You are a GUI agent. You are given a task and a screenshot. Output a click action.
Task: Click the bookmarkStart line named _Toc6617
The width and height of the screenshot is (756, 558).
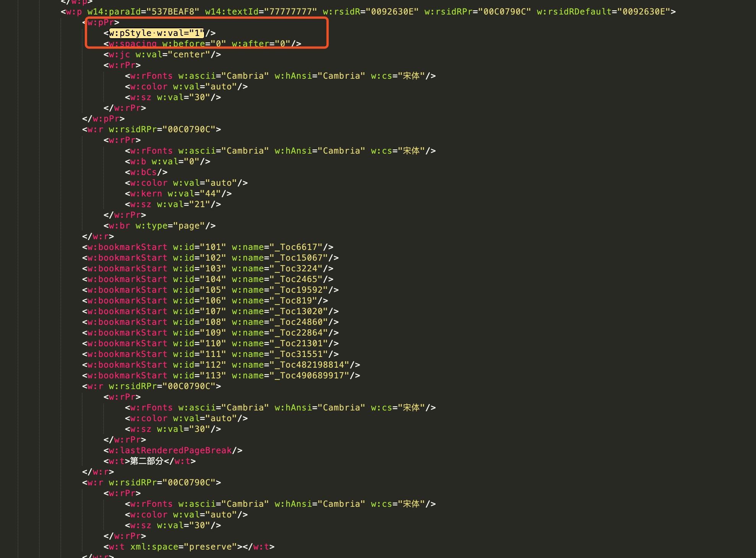(208, 247)
